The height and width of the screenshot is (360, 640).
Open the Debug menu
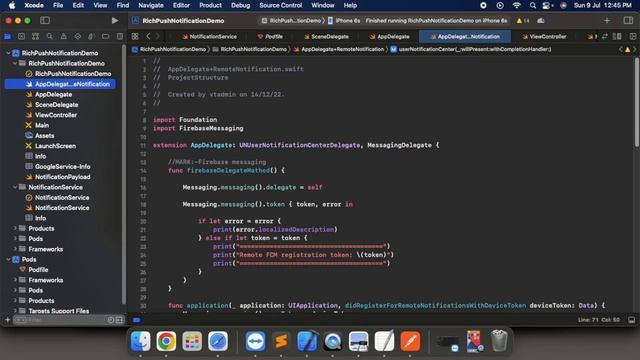(x=240, y=5)
